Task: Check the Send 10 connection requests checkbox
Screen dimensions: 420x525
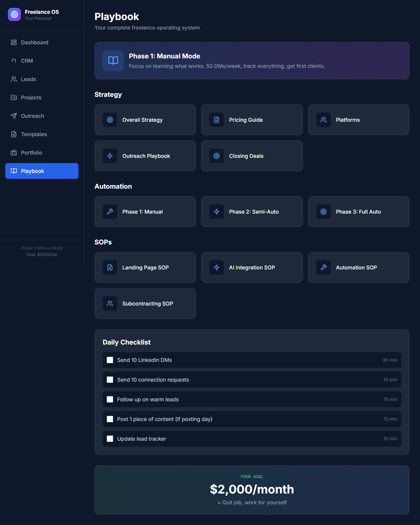Action: pyautogui.click(x=110, y=380)
